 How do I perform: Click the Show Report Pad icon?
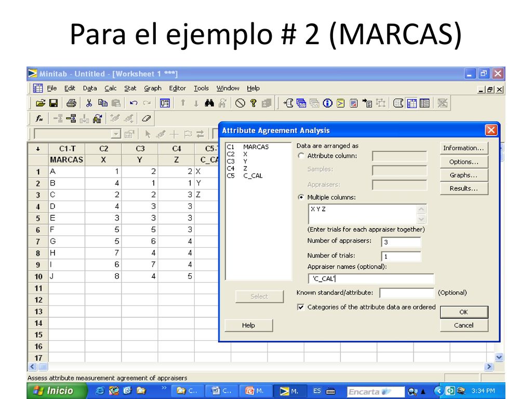[353, 103]
